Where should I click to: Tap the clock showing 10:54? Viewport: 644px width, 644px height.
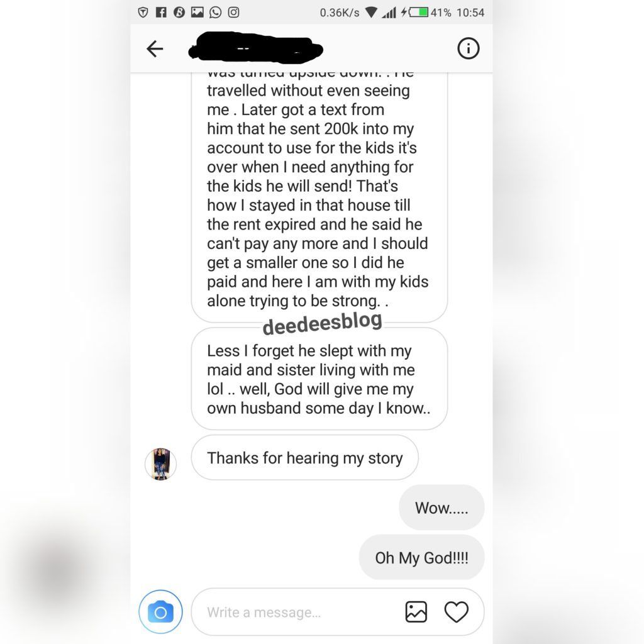point(470,13)
